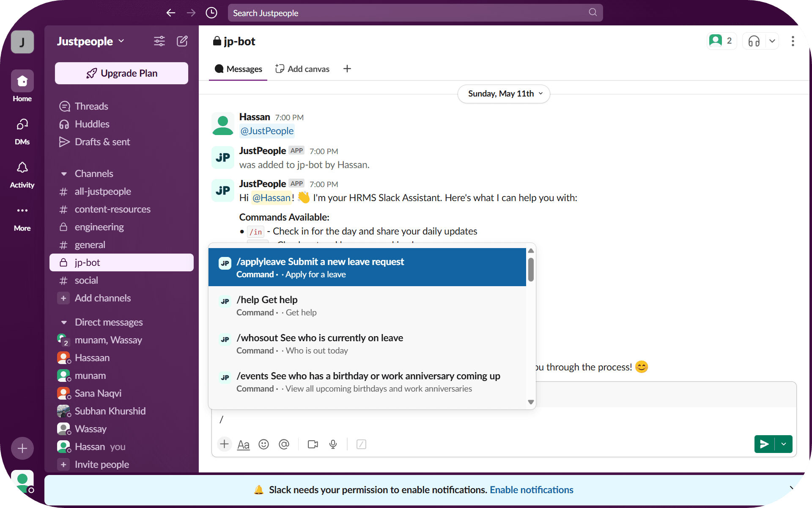Open the emoji picker smiley icon
Screen dimensions: 812x508
[263, 444]
